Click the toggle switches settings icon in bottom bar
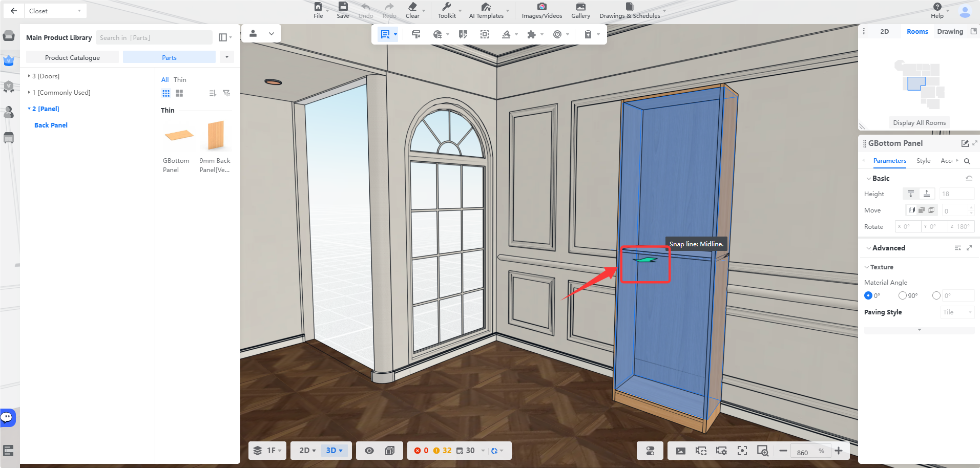Screen dimensions: 980x468 [650, 451]
